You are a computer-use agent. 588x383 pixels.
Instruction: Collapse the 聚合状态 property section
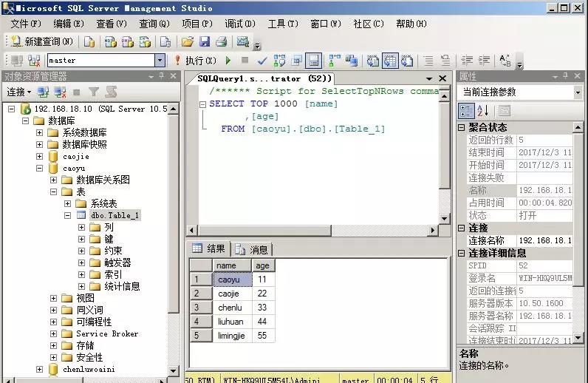tap(462, 128)
